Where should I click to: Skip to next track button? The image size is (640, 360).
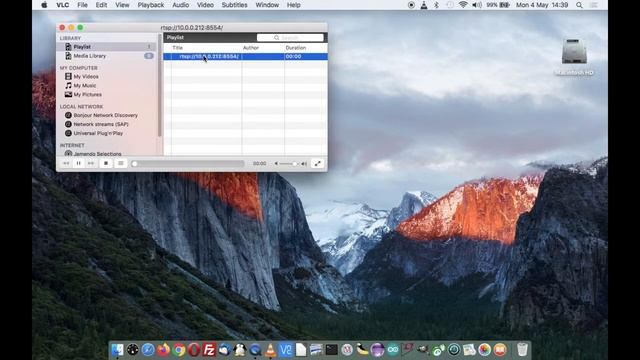pyautogui.click(x=91, y=163)
